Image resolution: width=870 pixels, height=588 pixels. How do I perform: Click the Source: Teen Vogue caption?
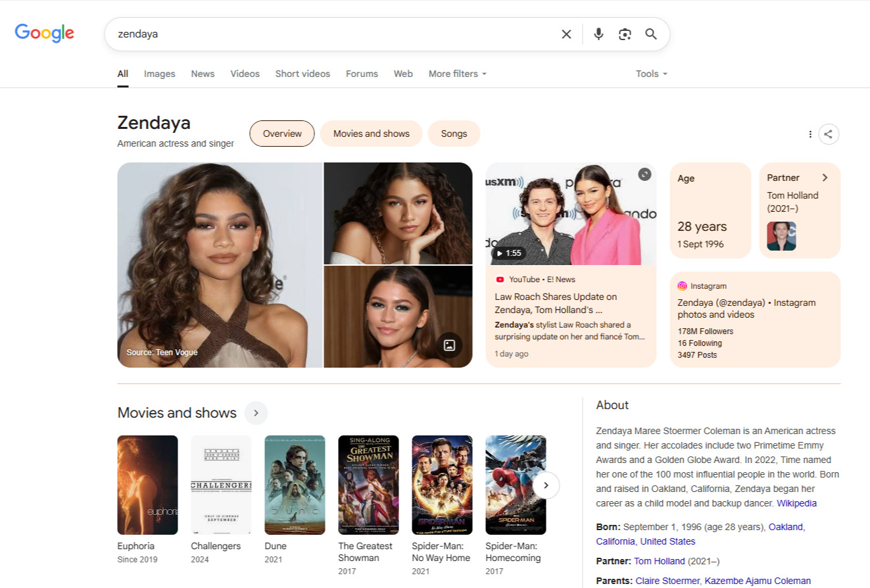coord(162,353)
